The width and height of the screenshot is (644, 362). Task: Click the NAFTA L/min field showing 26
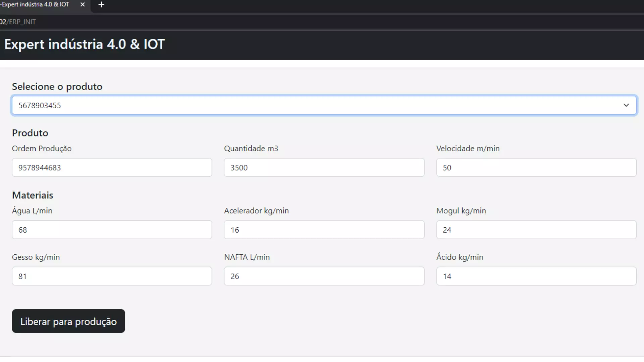324,276
